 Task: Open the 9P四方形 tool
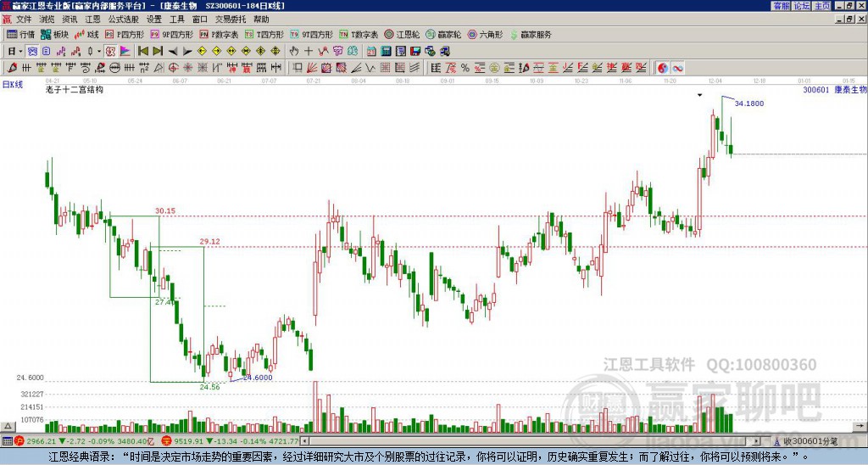171,34
